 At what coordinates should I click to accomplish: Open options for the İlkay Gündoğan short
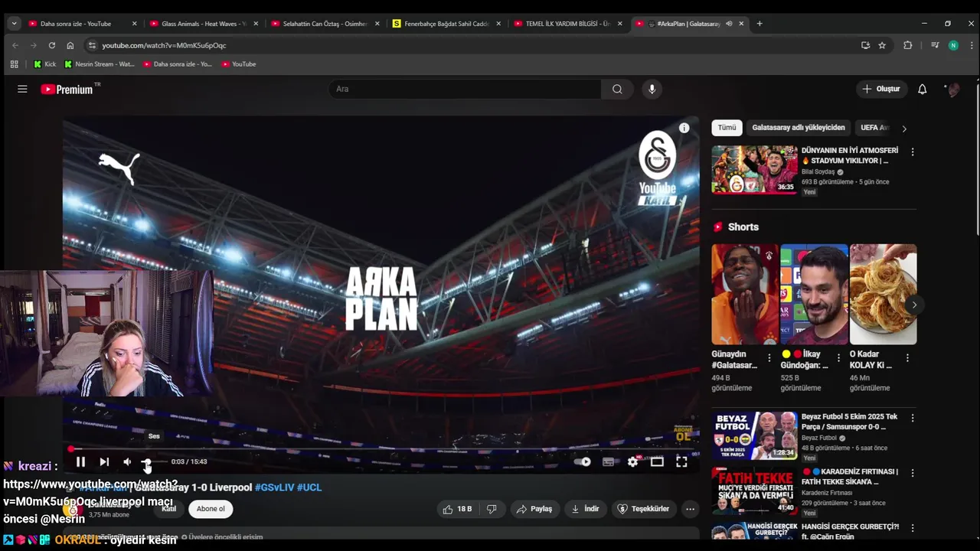(x=838, y=357)
